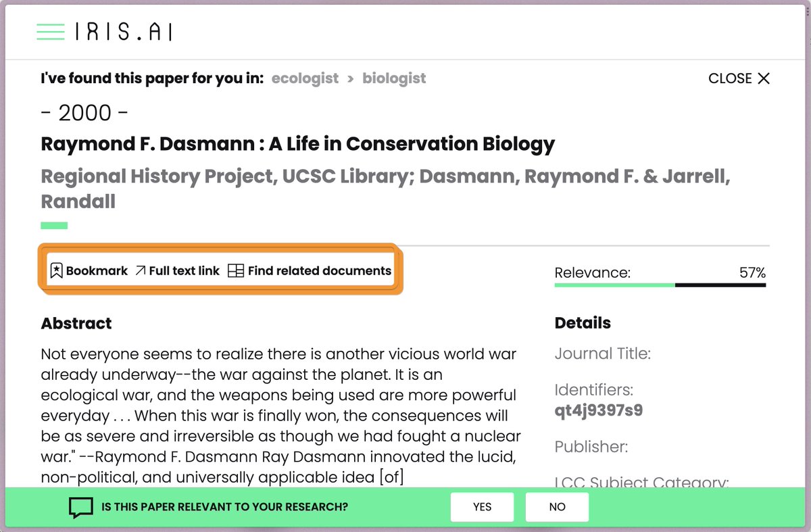The height and width of the screenshot is (532, 811).
Task: Click the bookmark ribbon inside the Bookmark label
Action: [57, 270]
